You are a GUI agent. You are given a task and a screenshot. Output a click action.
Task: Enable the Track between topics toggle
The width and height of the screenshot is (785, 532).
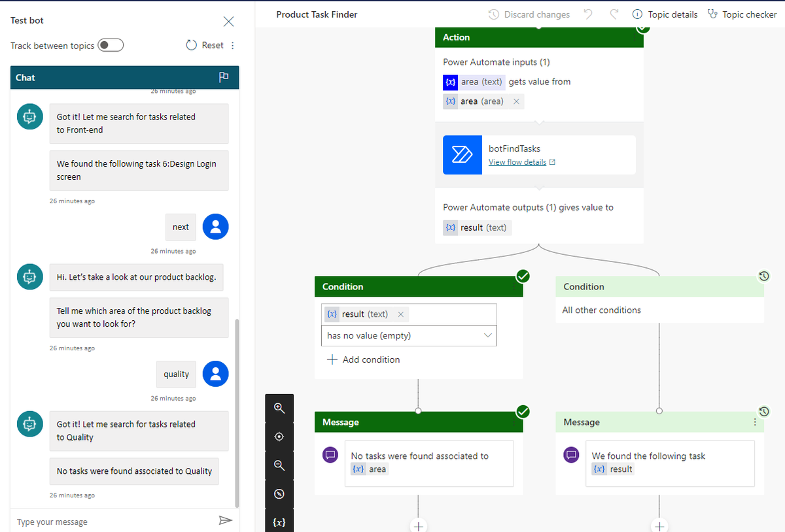(110, 45)
